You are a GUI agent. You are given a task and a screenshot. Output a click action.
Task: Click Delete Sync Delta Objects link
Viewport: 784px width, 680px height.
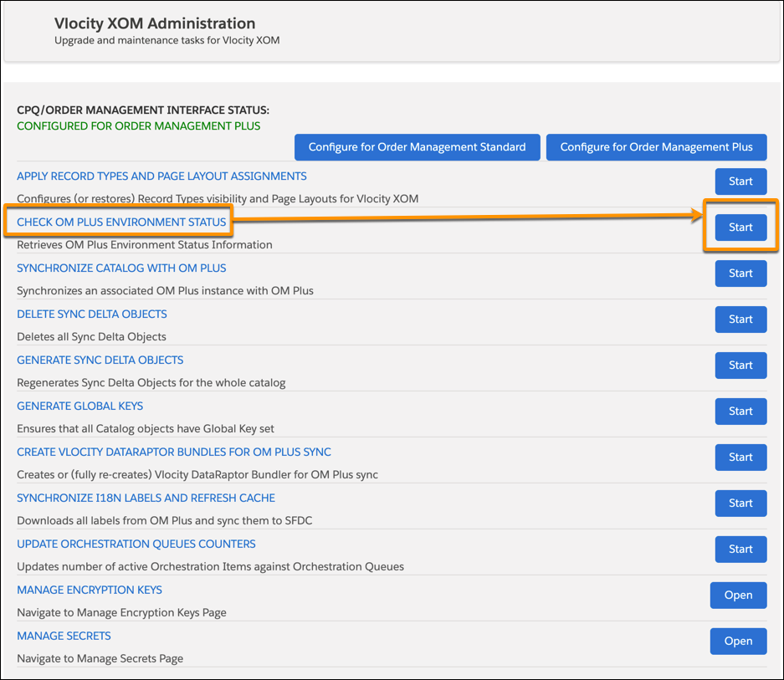92,314
